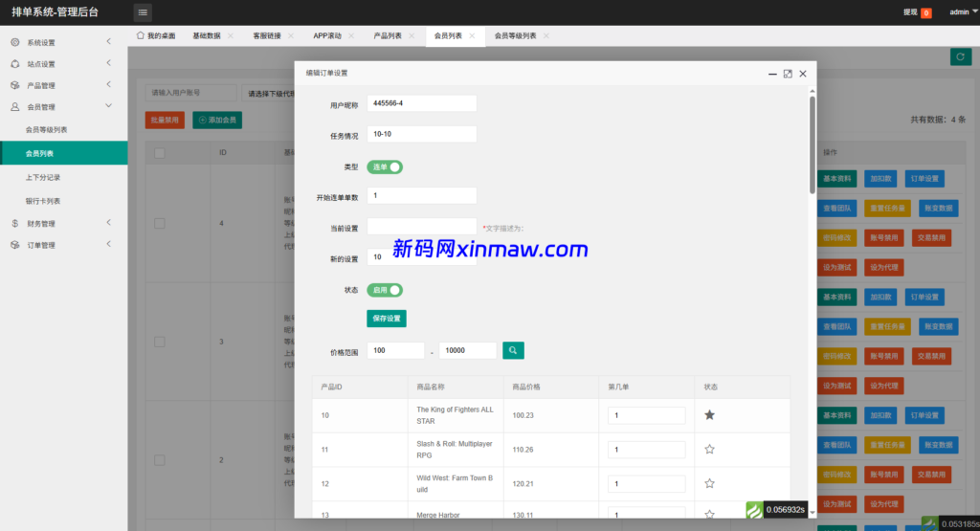Close the 会员等级列表 tab with its X
The width and height of the screenshot is (980, 531).
click(546, 35)
